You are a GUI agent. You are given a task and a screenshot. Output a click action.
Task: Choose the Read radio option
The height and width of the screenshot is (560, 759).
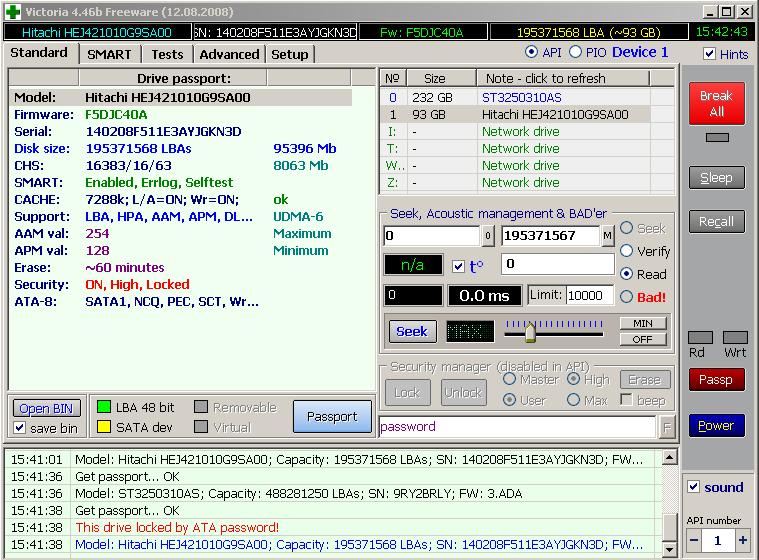click(626, 274)
